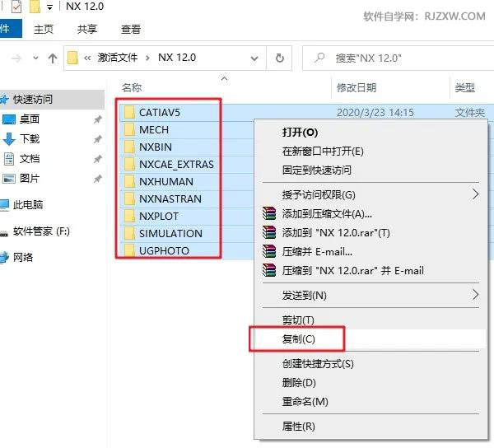Sort by the 修改日期 column header
Screen dimensions: 494x448
tap(357, 87)
